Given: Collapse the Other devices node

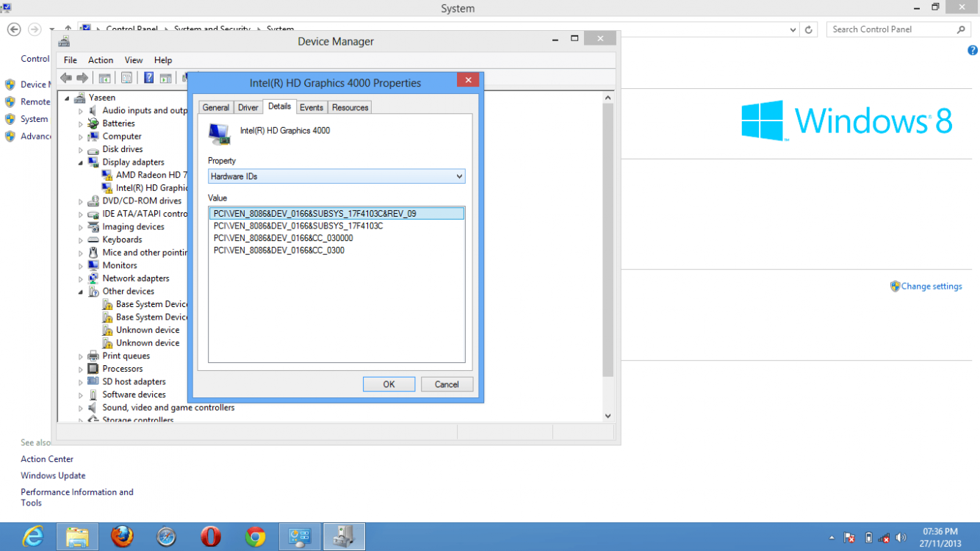Looking at the screenshot, I should pos(81,292).
